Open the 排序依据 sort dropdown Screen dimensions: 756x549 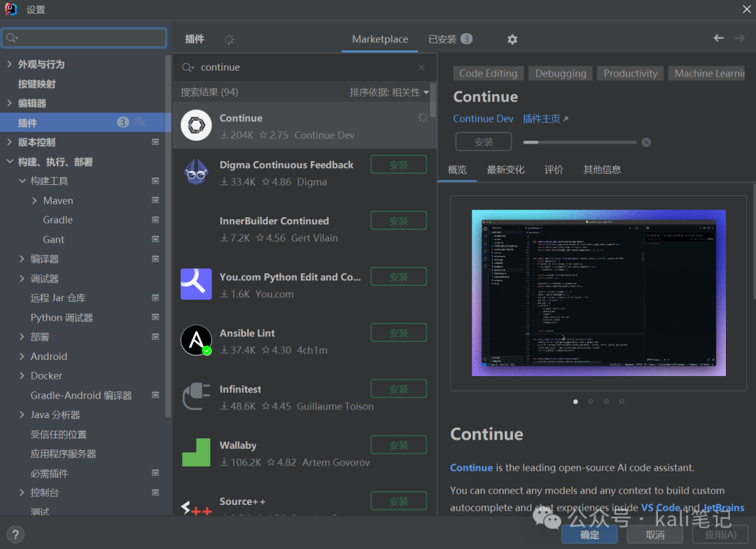coord(389,92)
